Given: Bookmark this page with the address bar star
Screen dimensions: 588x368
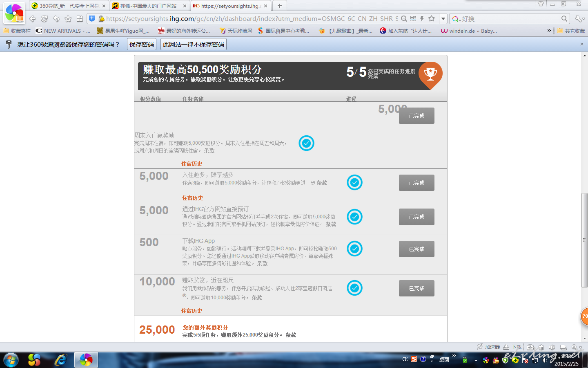Looking at the screenshot, I should 432,18.
